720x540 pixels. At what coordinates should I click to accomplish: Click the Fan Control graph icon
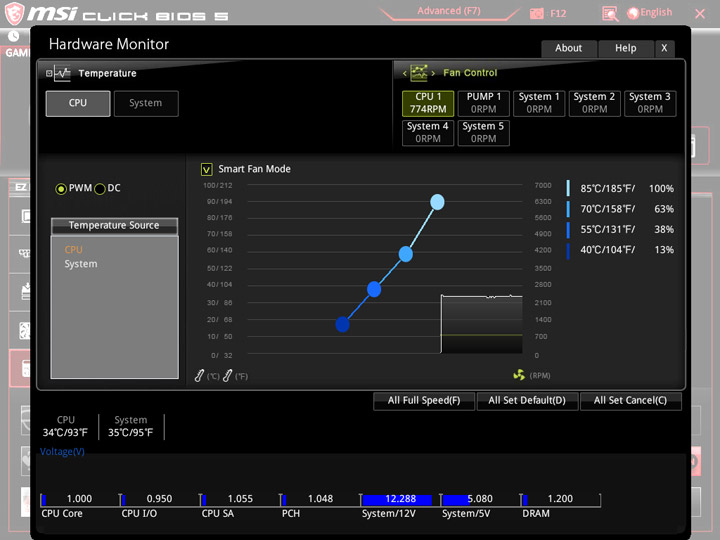418,73
